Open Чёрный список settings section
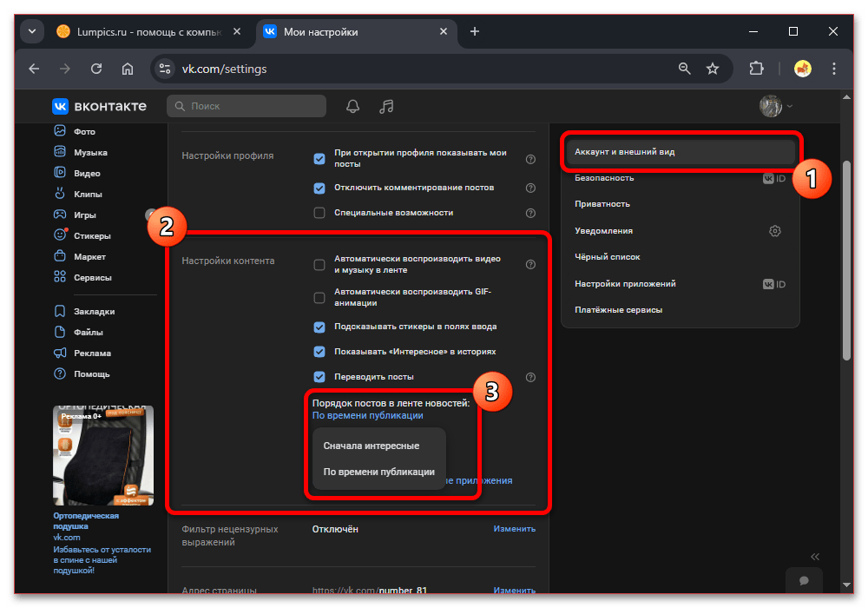 (x=681, y=257)
